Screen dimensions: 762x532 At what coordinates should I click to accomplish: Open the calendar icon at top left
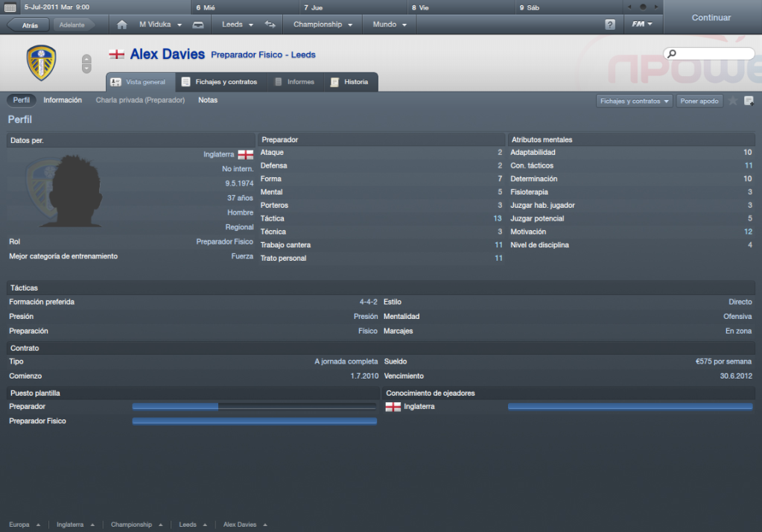[x=10, y=7]
